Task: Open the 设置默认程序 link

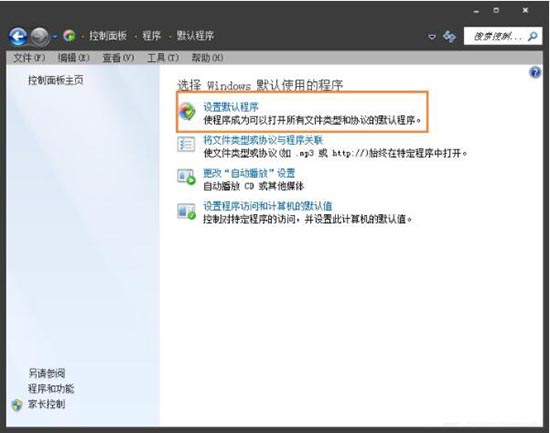Action: tap(231, 107)
